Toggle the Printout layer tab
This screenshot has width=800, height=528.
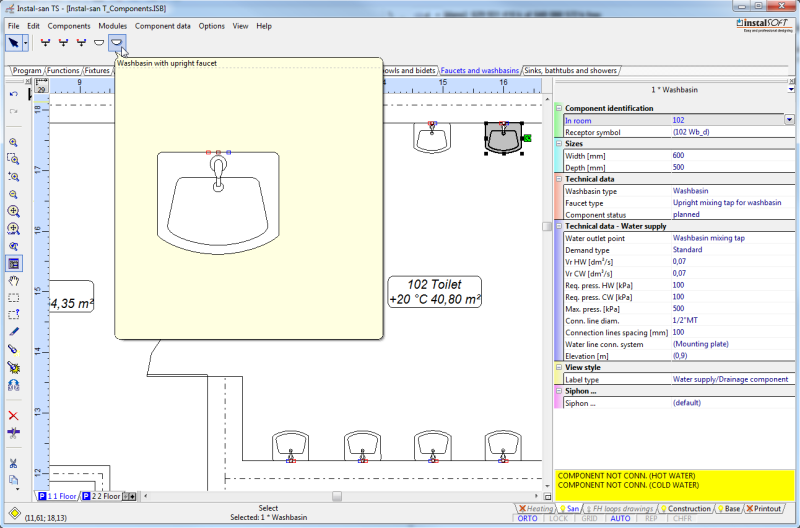coord(764,509)
